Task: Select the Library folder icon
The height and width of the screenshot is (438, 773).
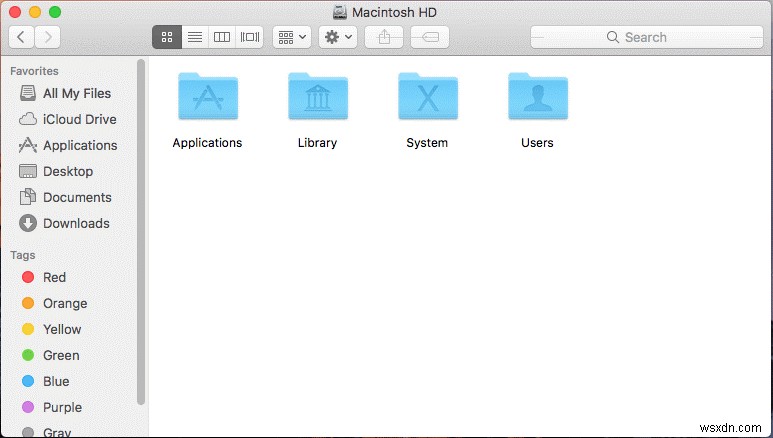Action: coord(318,96)
